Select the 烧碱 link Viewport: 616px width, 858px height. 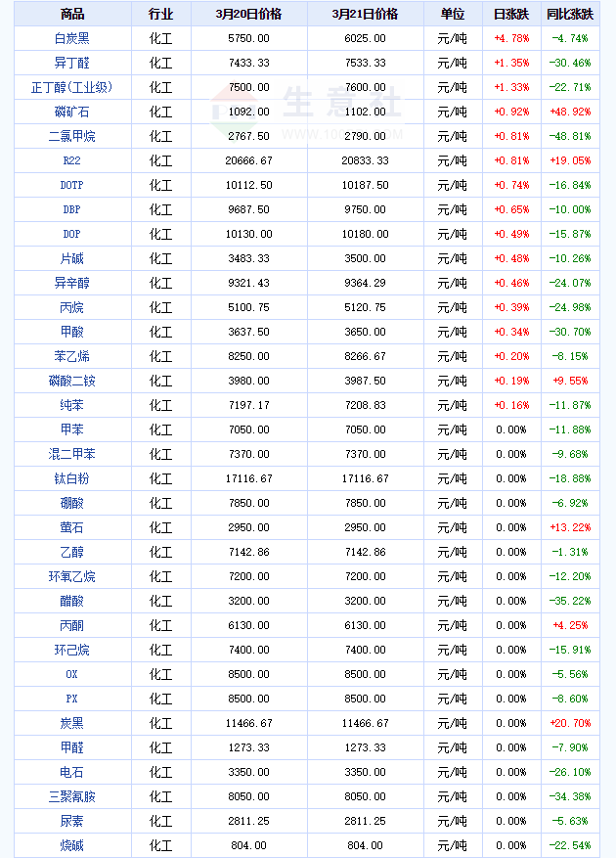(71, 845)
